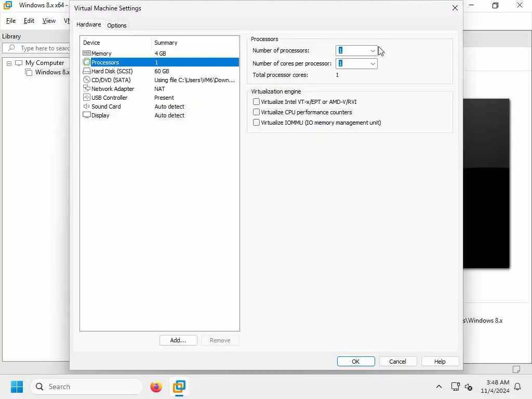Open the Edit menu
This screenshot has width=532, height=399.
click(29, 21)
